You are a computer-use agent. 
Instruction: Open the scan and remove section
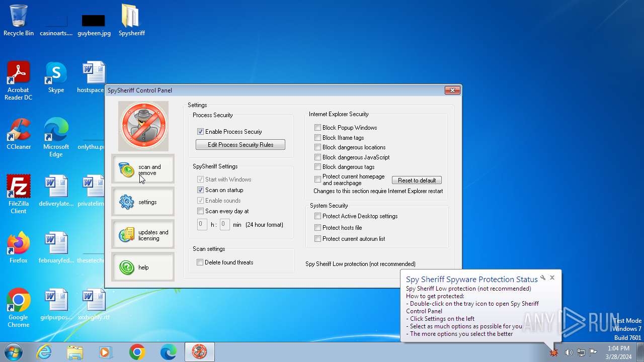tap(142, 169)
